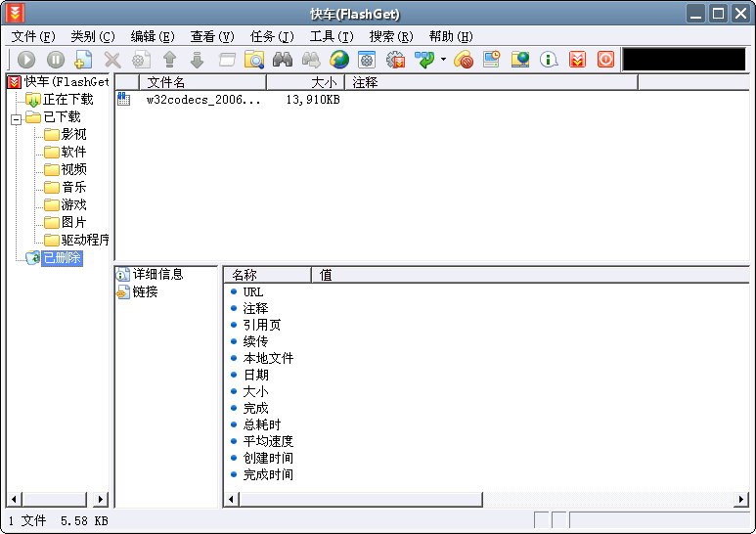Click the 值 column header
The width and height of the screenshot is (756, 534).
click(530, 275)
